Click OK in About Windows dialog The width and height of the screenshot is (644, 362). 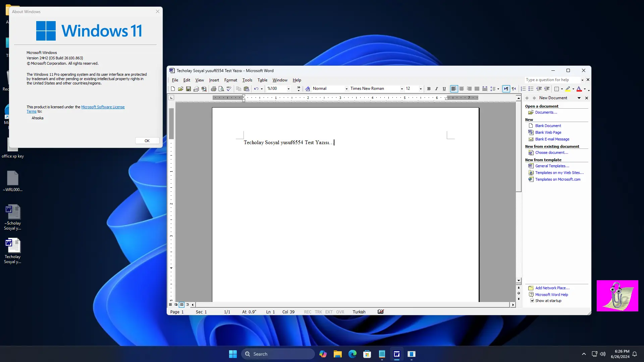[147, 141]
